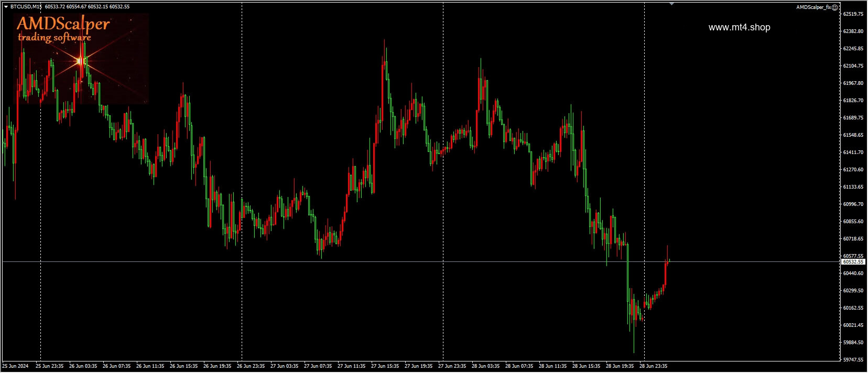868x373 pixels.
Task: Click price scale value 61133.65
Action: pyautogui.click(x=853, y=187)
